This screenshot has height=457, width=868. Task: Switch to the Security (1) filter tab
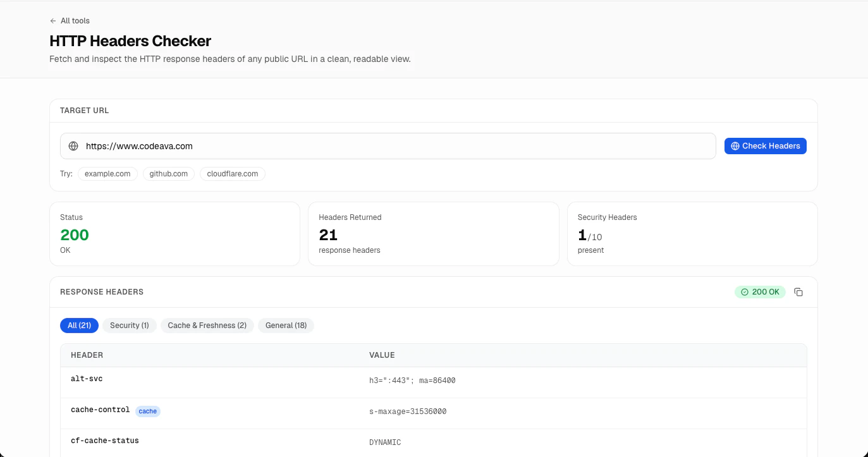pos(129,325)
